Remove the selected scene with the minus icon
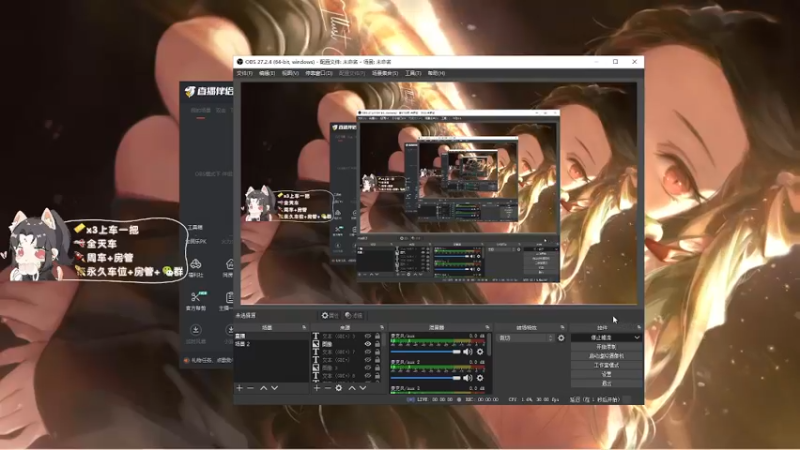Viewport: 800px width, 450px height. pyautogui.click(x=251, y=388)
